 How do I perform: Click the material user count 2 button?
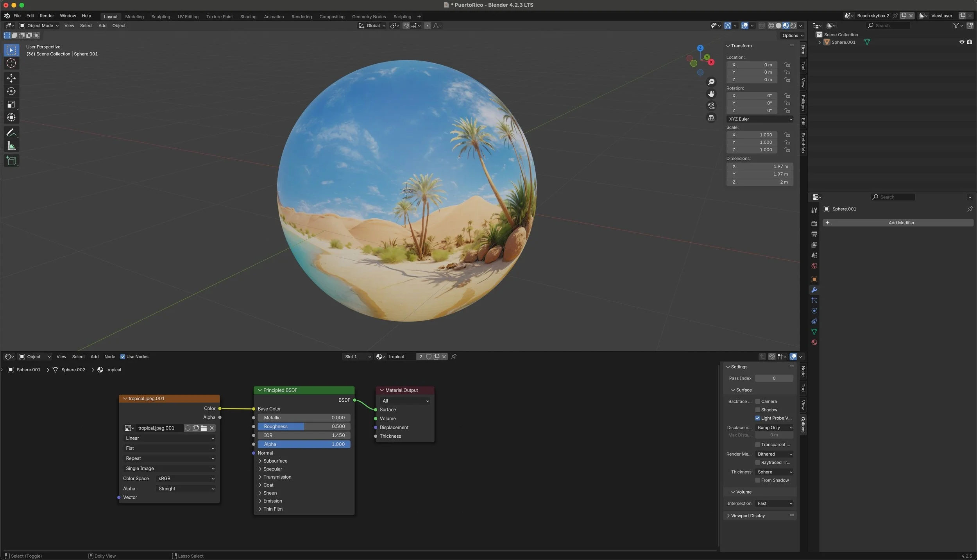(x=421, y=356)
